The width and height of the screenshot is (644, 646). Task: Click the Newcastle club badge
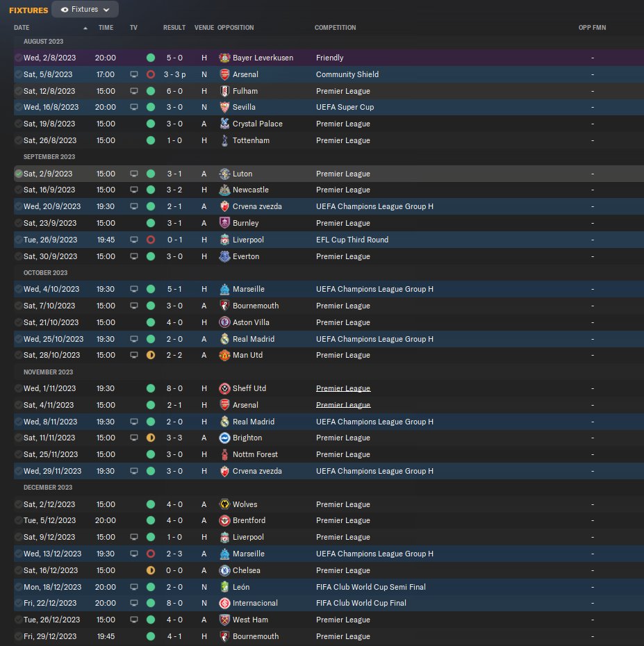tap(224, 190)
